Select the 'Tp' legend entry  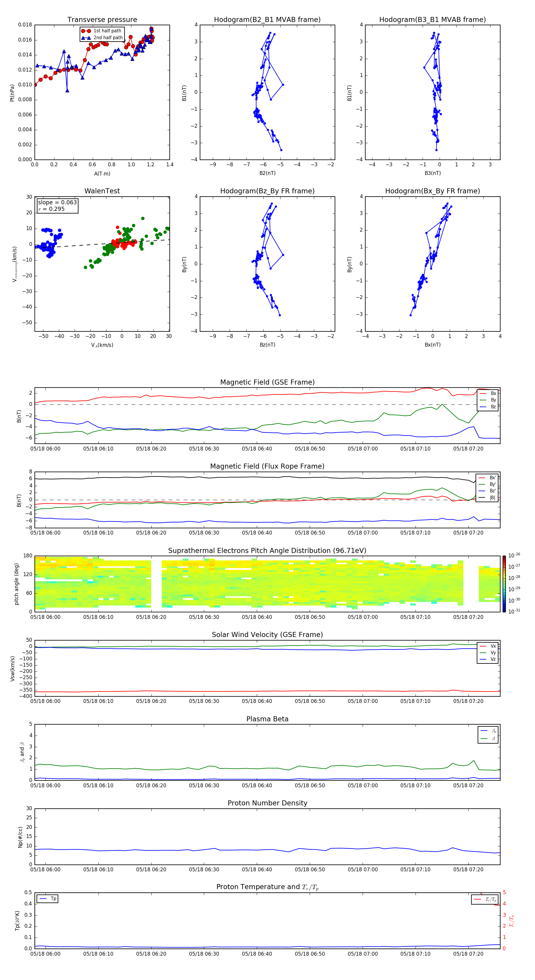coord(48,899)
